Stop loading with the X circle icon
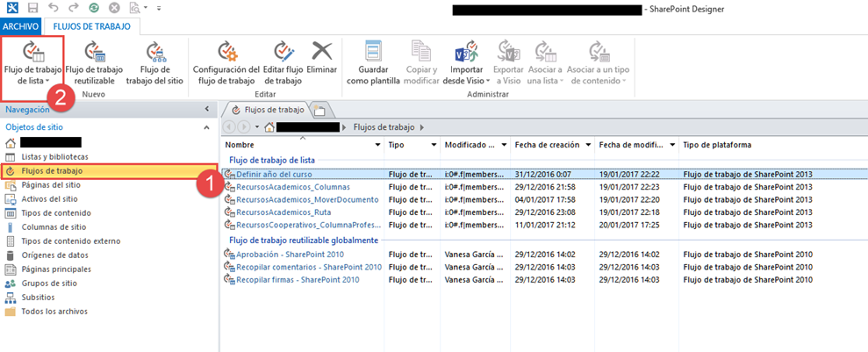Screen dimensions: 868x352 [x=114, y=8]
